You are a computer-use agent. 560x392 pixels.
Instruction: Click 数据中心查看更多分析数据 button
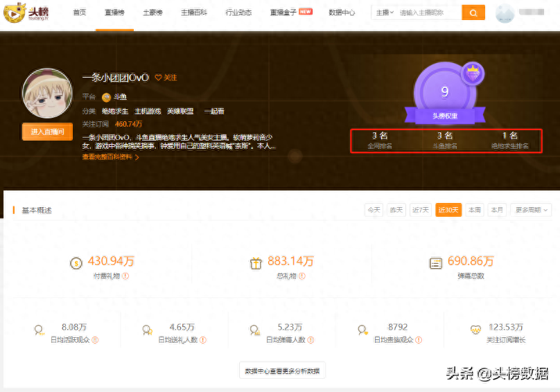point(282,371)
